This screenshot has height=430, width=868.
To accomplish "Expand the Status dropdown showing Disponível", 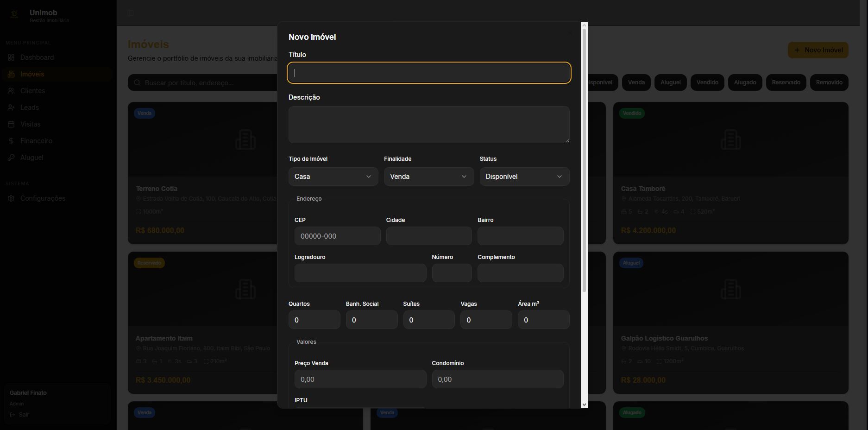I will (x=524, y=177).
